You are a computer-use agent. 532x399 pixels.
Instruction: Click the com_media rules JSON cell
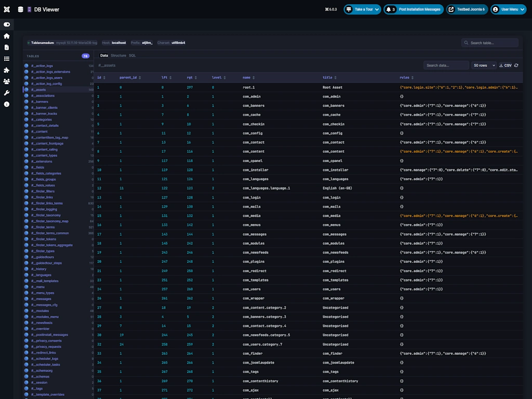(x=459, y=216)
